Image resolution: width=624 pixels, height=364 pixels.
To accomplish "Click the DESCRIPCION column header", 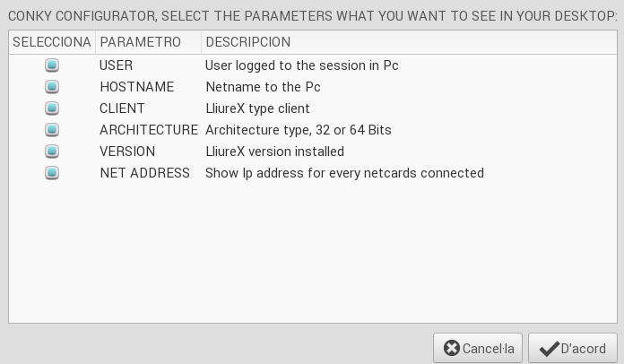I will (247, 42).
